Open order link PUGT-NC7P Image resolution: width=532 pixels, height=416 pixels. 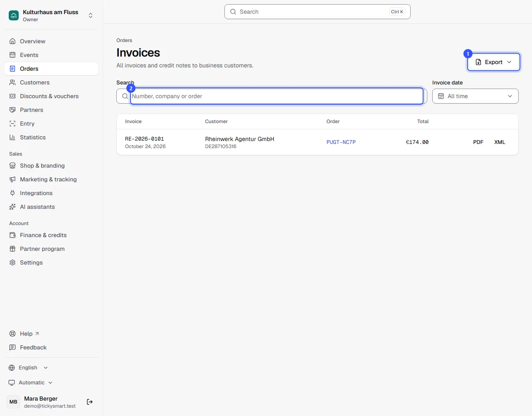341,142
